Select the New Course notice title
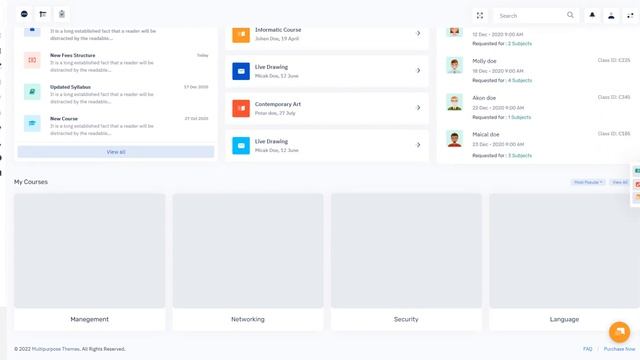640x360 pixels. (64, 118)
